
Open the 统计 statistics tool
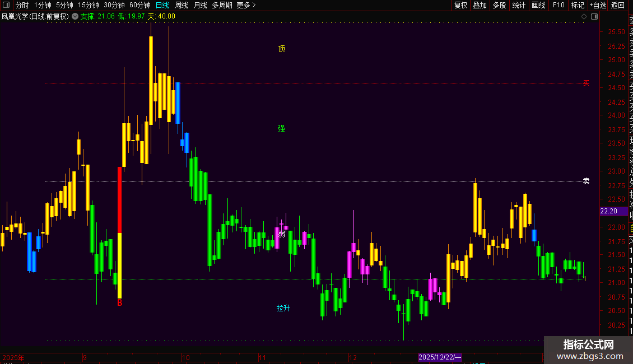(519, 5)
